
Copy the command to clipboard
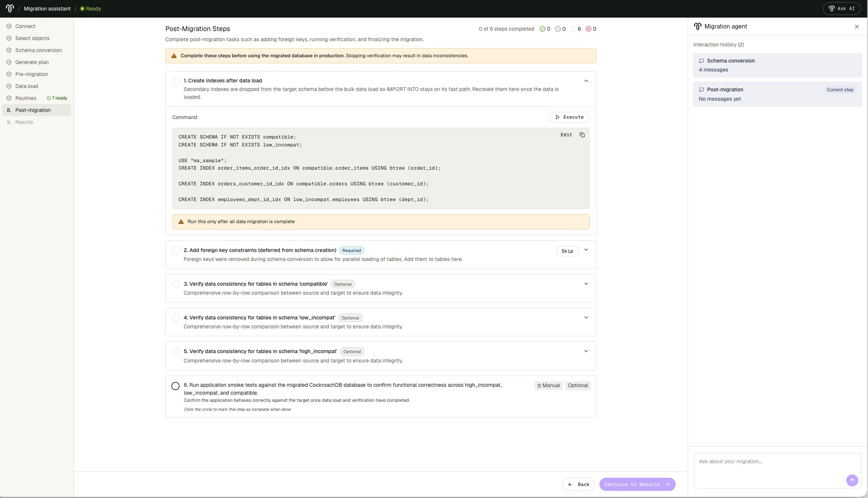tap(582, 135)
